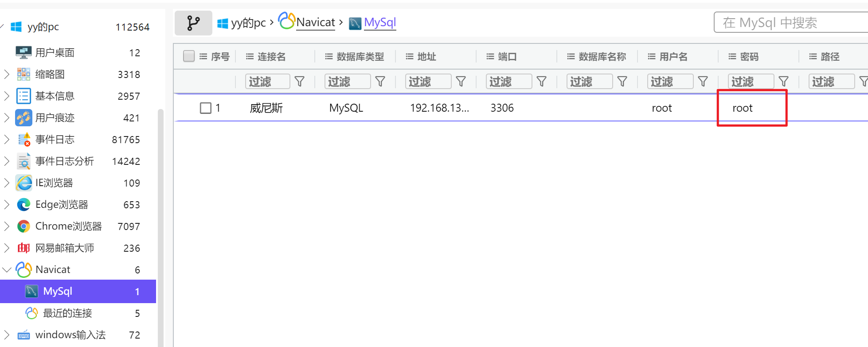Click the MySql icon in breadcrumb path
The image size is (868, 347).
pyautogui.click(x=355, y=23)
